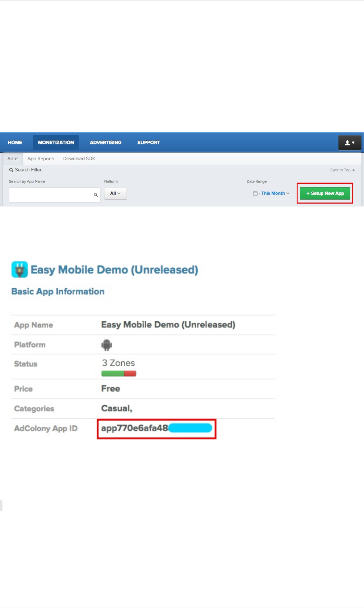364x608 pixels.
Task: Click the Basic App Information heading
Action: pyautogui.click(x=58, y=292)
